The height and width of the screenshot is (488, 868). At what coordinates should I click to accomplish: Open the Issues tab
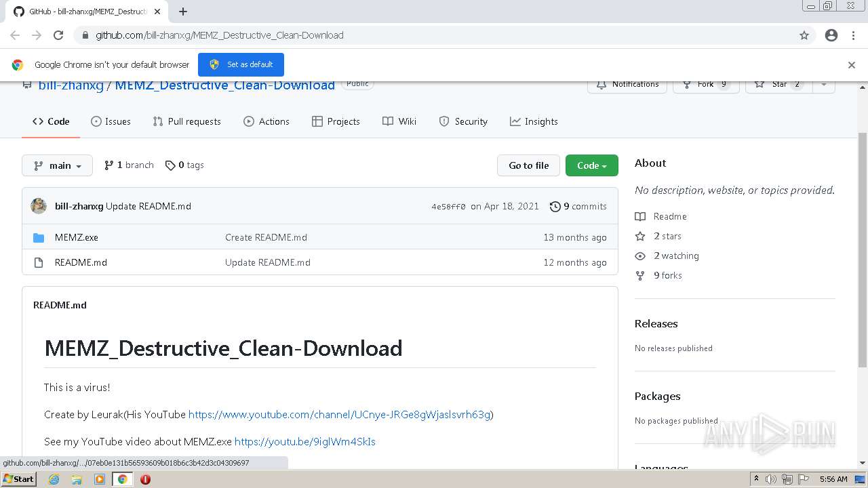coord(111,121)
